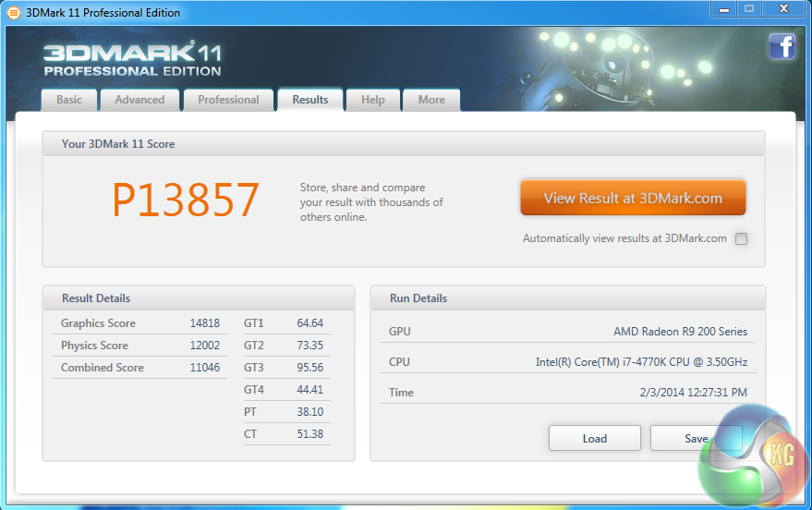Click the Time label in Run Details
The height and width of the screenshot is (510, 812).
tap(401, 393)
